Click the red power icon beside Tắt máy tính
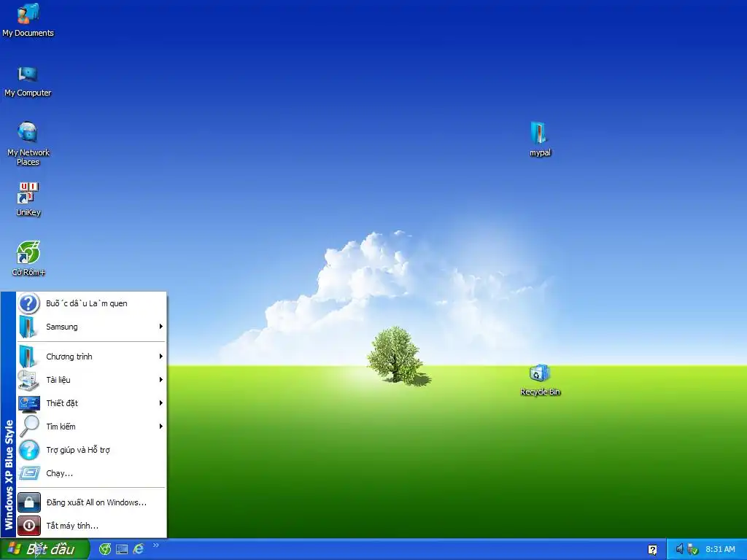The height and width of the screenshot is (560, 747). tap(29, 526)
